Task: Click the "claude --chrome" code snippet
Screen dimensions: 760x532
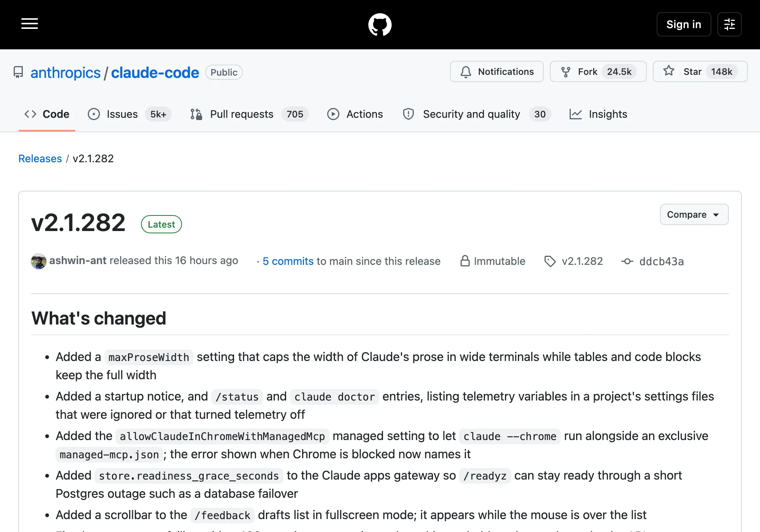Action: pos(510,436)
